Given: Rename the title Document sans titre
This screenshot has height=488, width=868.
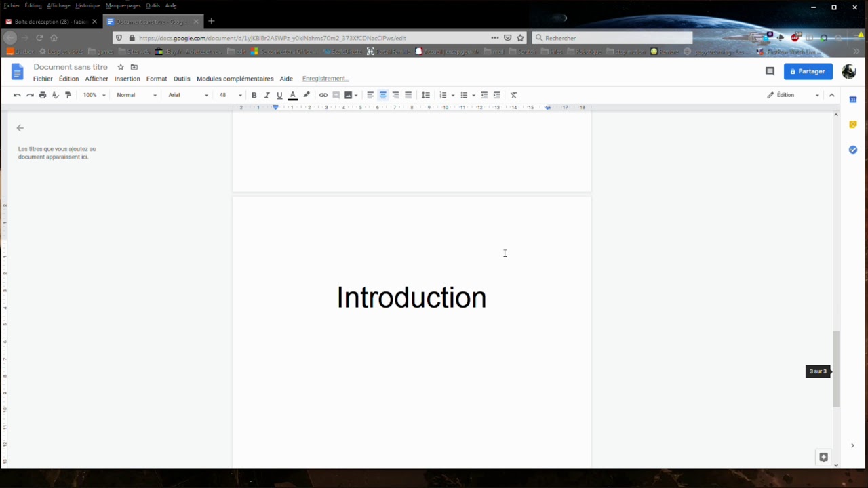Looking at the screenshot, I should coord(71,67).
